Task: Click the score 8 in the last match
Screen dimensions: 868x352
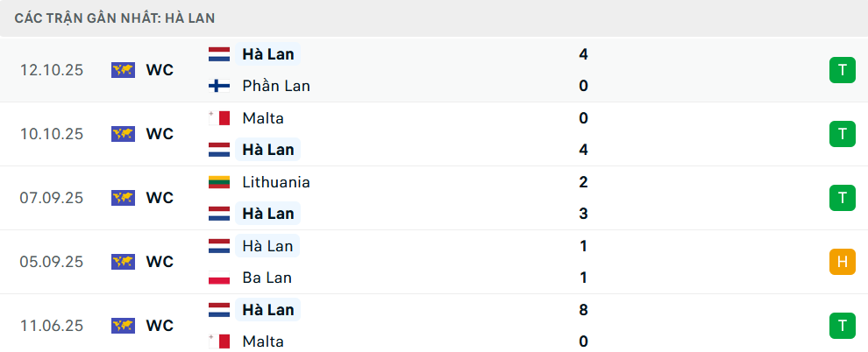Action: click(x=583, y=310)
